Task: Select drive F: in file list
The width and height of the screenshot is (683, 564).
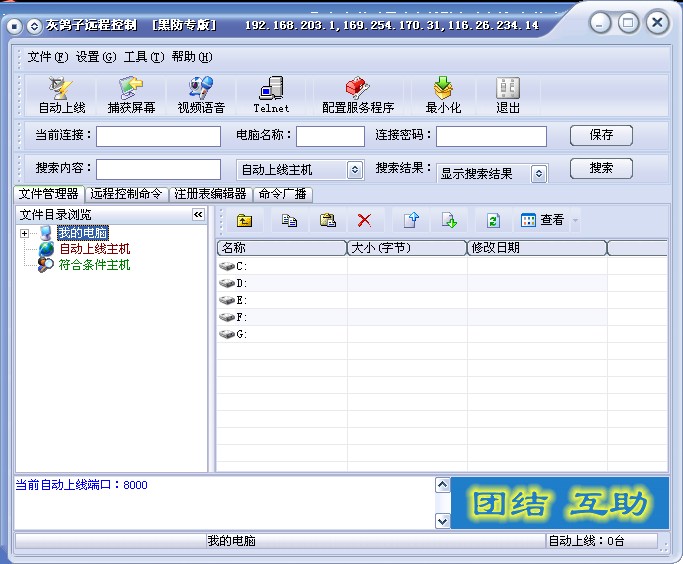Action: (x=233, y=317)
